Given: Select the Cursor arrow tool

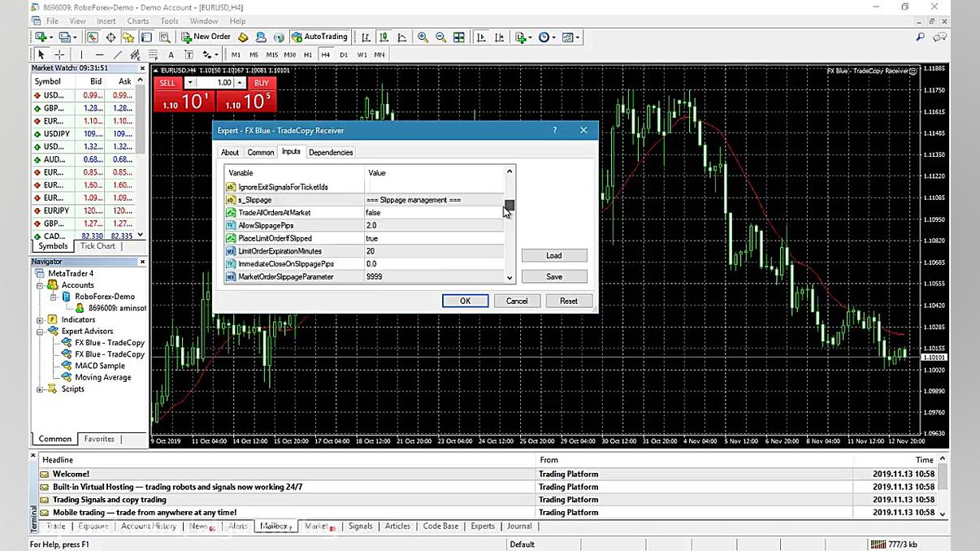Looking at the screenshot, I should pyautogui.click(x=41, y=54).
